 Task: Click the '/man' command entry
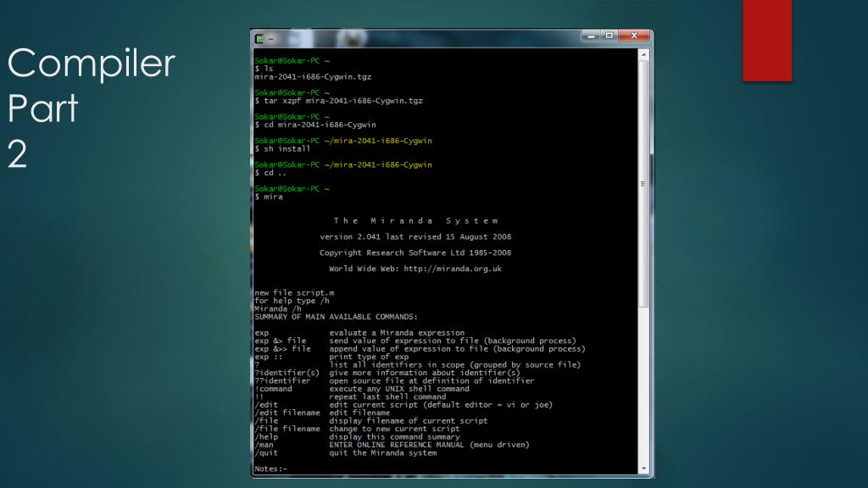coord(264,444)
